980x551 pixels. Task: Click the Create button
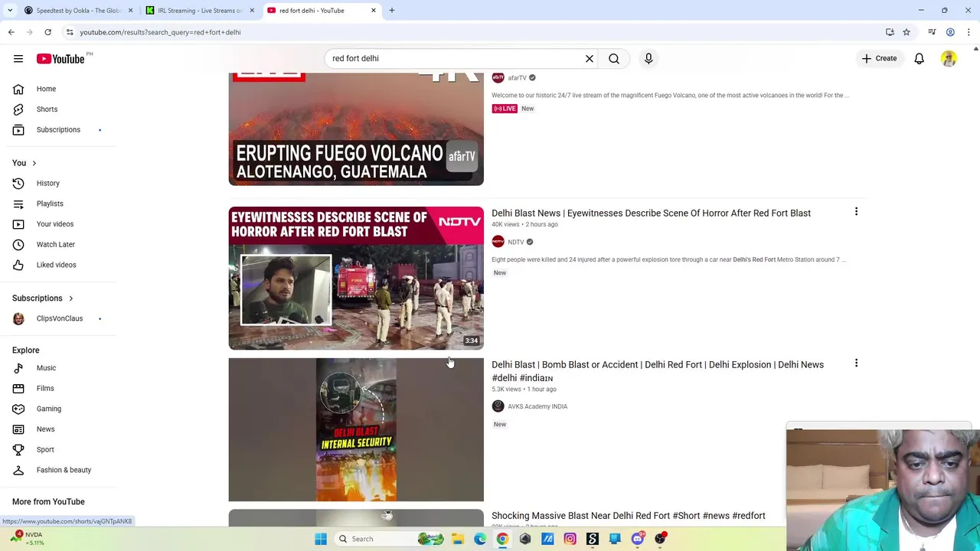pos(879,58)
